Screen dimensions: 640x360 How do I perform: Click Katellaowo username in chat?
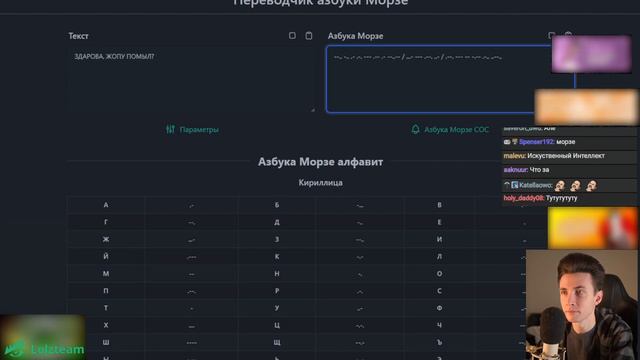pos(535,185)
